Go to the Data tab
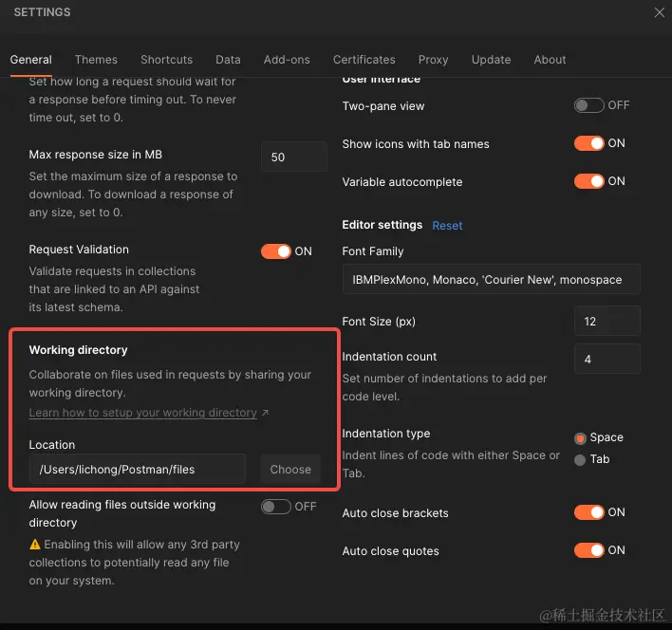Image resolution: width=672 pixels, height=630 pixels. [x=228, y=60]
